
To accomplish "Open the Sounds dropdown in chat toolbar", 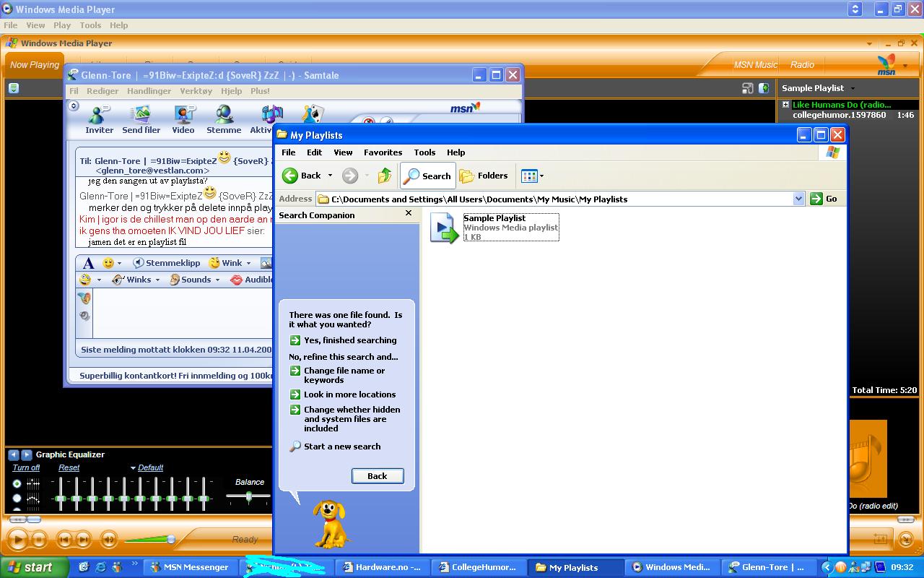I will (x=217, y=280).
